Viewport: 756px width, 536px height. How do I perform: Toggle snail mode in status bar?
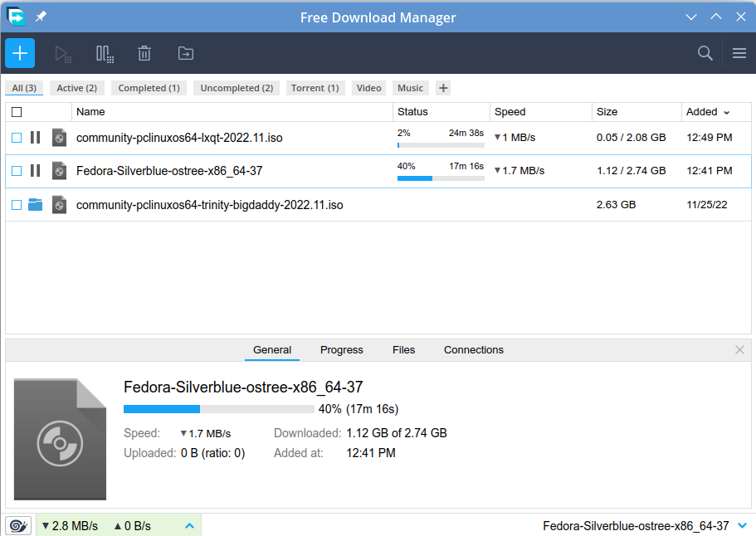point(18,525)
